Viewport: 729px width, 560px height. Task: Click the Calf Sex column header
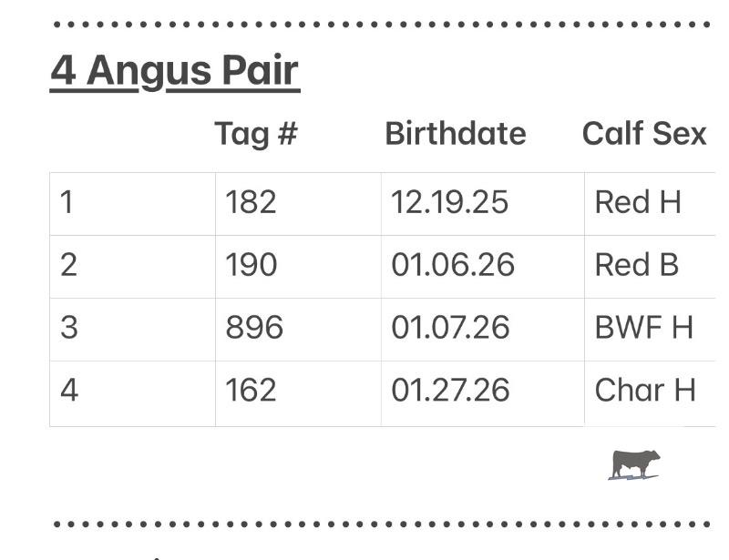coord(643,134)
